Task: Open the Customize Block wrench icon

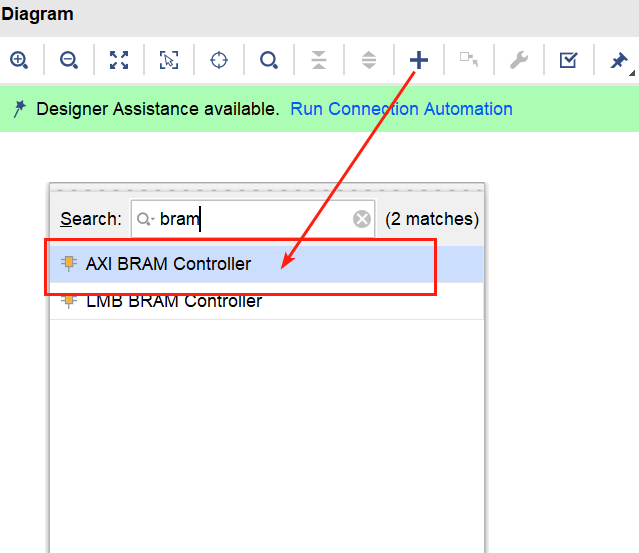Action: [x=519, y=60]
